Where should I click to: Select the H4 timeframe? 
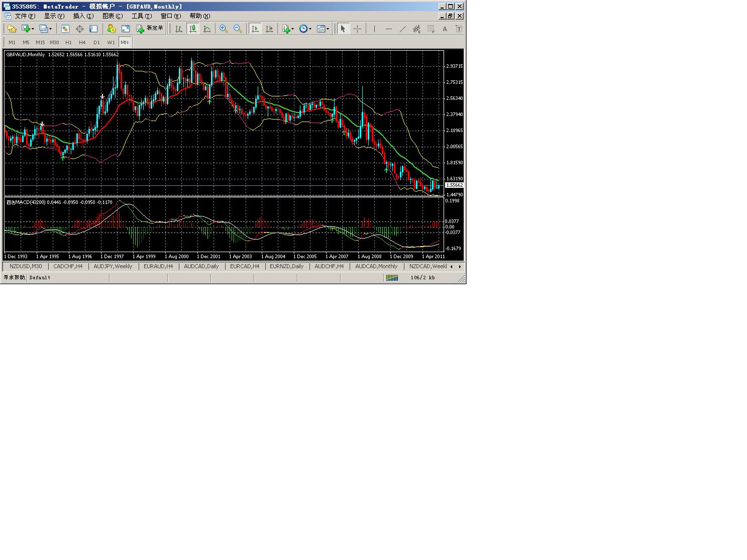coord(82,43)
